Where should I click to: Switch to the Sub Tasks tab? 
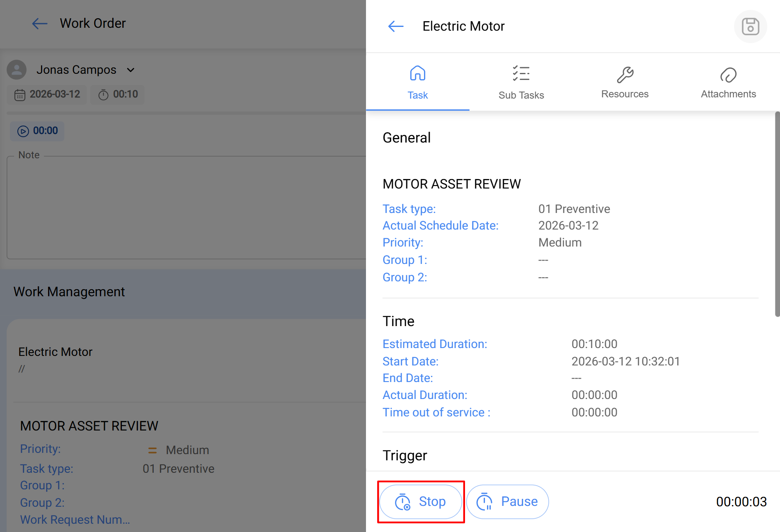[x=521, y=95]
